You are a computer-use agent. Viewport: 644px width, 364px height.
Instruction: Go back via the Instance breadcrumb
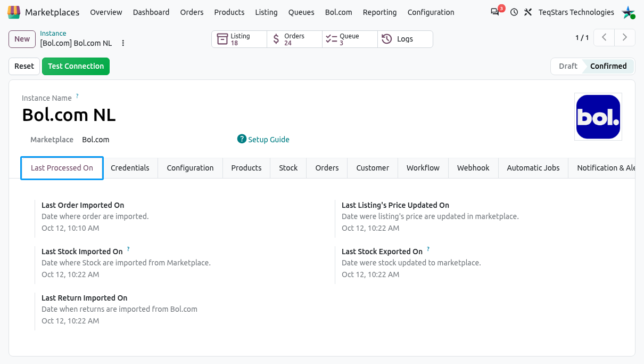pos(53,34)
